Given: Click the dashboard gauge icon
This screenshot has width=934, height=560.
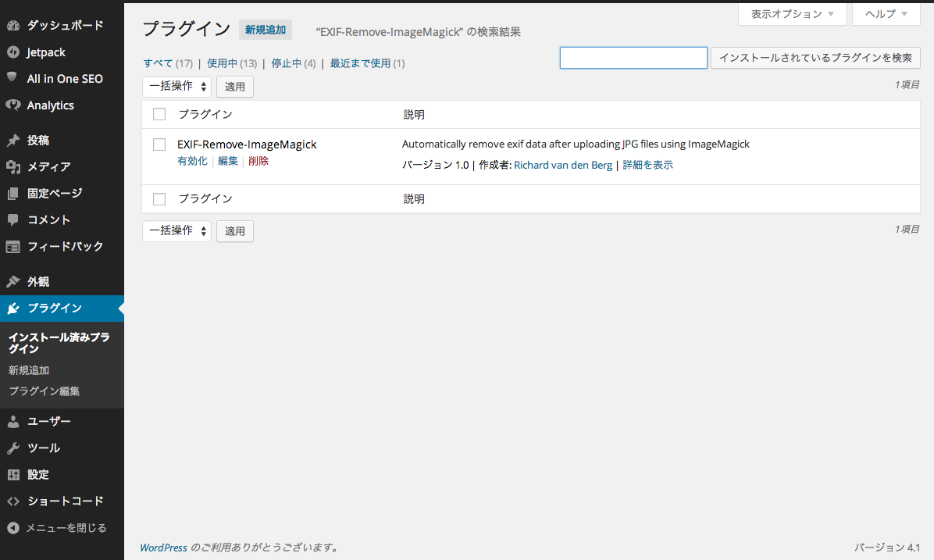Looking at the screenshot, I should 13,26.
